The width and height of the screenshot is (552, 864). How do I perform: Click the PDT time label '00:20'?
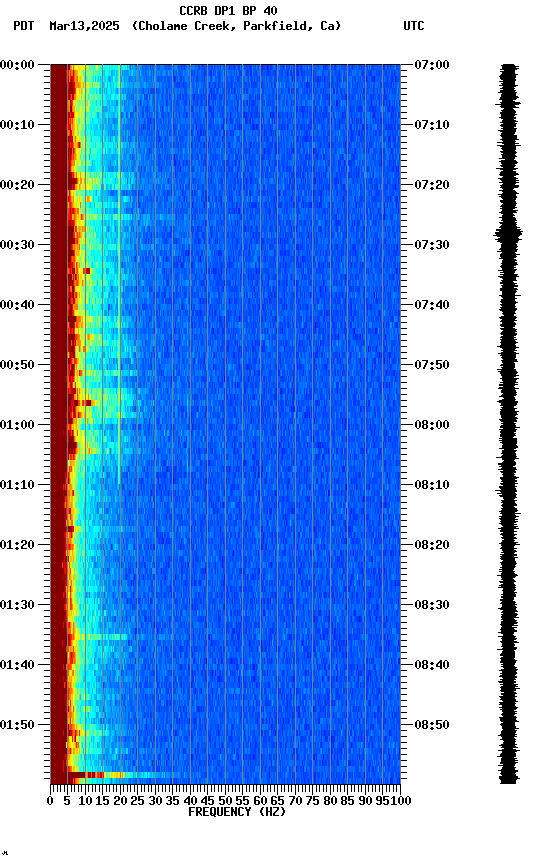pyautogui.click(x=17, y=185)
